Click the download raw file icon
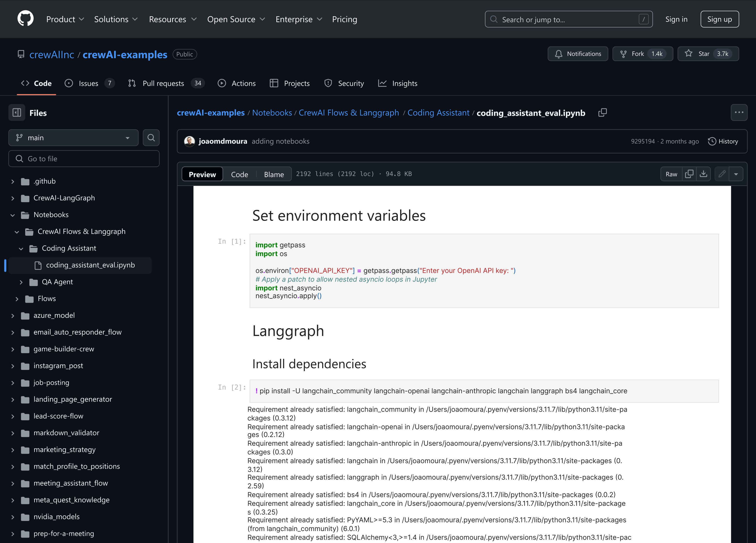The width and height of the screenshot is (756, 543). [x=703, y=174]
